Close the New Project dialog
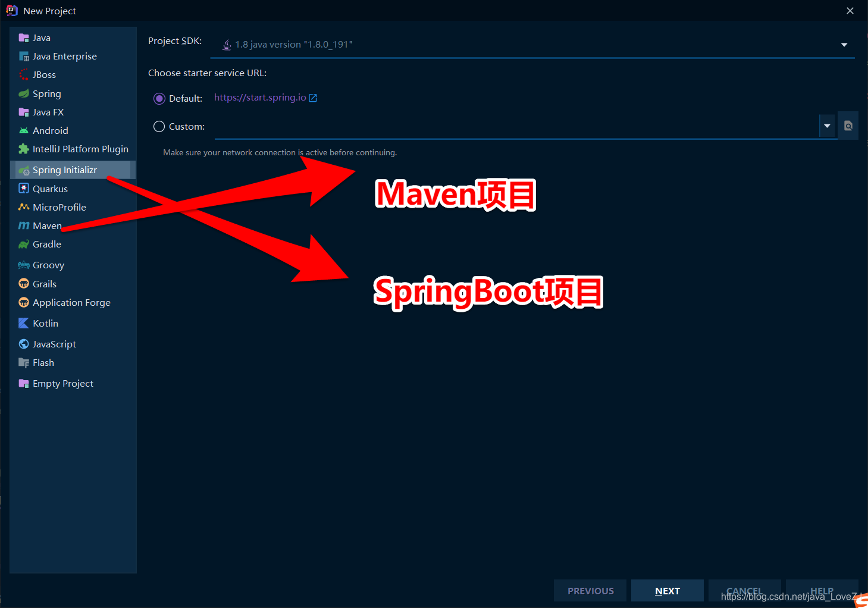 pos(850,11)
